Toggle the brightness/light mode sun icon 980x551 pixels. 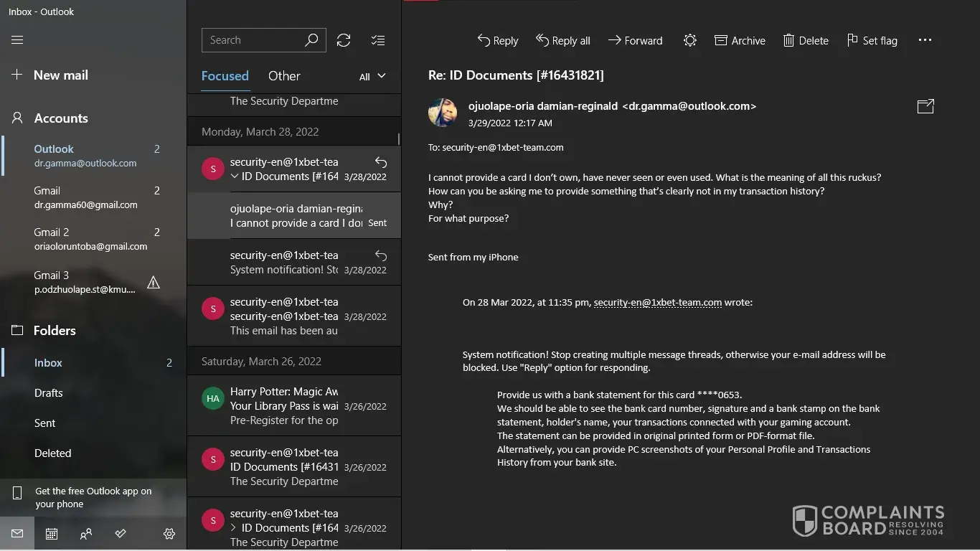click(x=690, y=40)
